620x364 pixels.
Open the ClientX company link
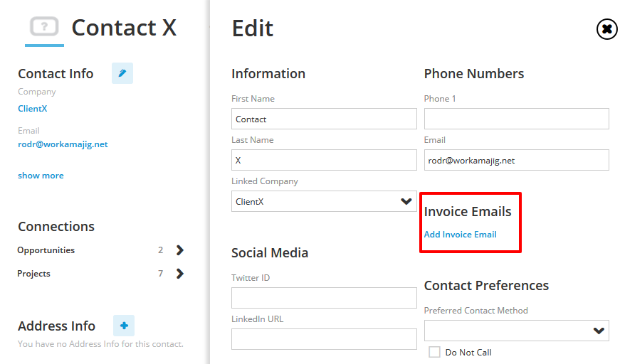pyautogui.click(x=33, y=109)
